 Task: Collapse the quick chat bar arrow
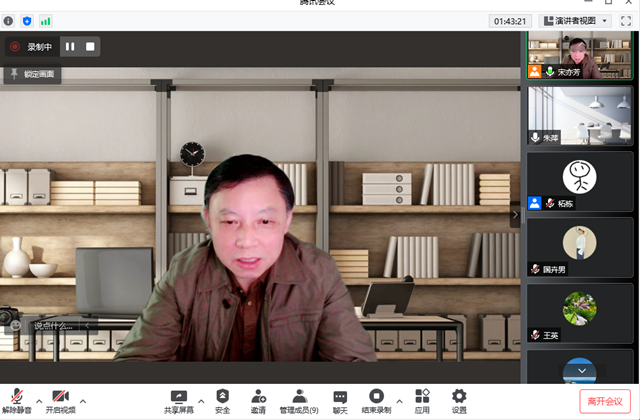[x=87, y=326]
